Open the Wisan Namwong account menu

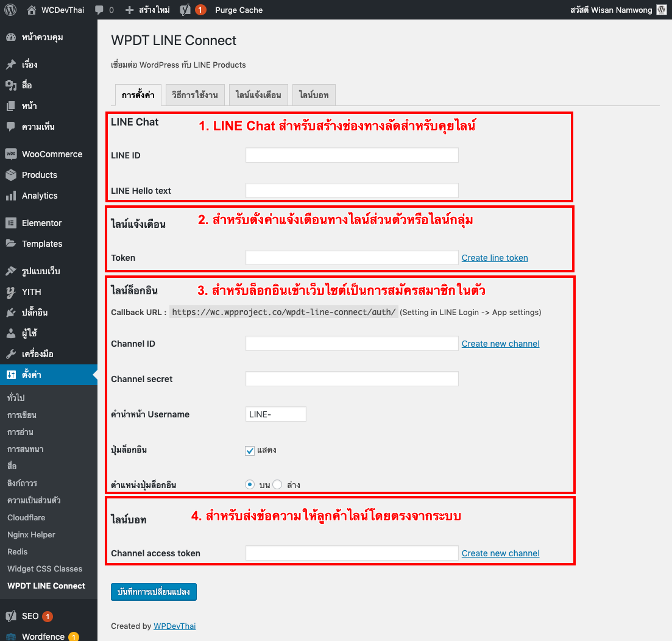615,10
